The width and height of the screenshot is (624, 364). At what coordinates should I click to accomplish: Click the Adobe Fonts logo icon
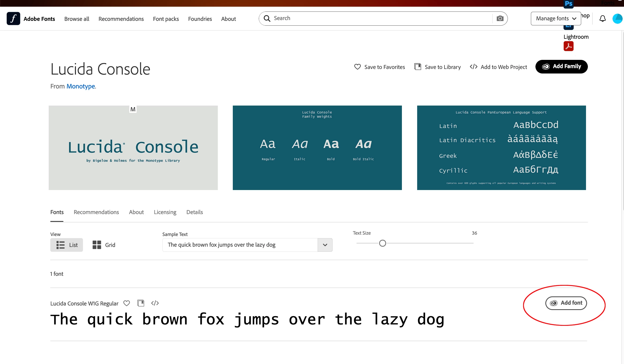pyautogui.click(x=13, y=18)
